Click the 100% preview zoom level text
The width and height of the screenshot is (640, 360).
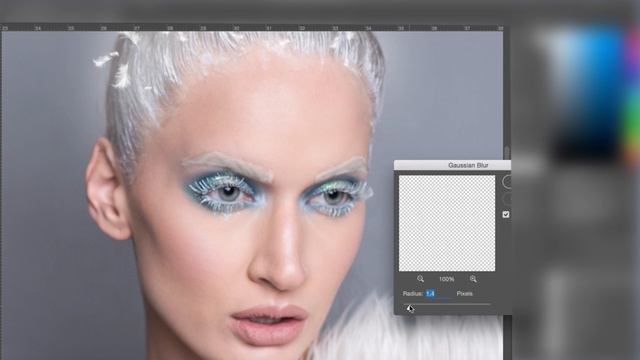point(447,279)
